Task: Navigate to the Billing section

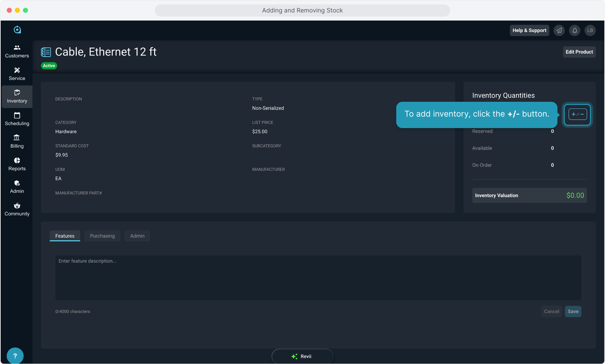Action: [x=17, y=142]
